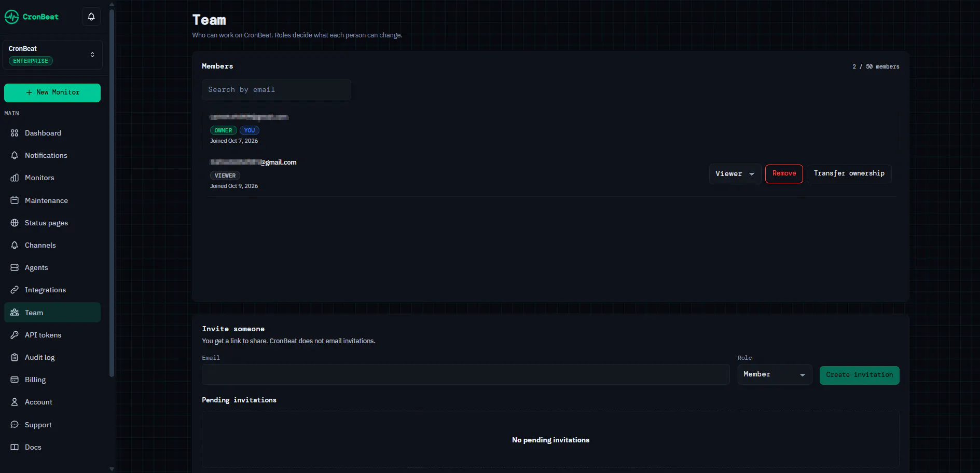
Task: Open the Member role dropdown for invitation
Action: (x=775, y=374)
